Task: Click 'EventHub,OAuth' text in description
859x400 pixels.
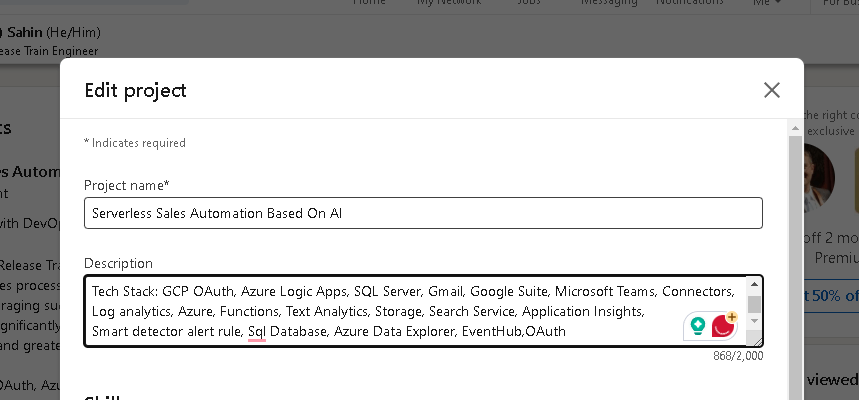Action: [x=513, y=332]
